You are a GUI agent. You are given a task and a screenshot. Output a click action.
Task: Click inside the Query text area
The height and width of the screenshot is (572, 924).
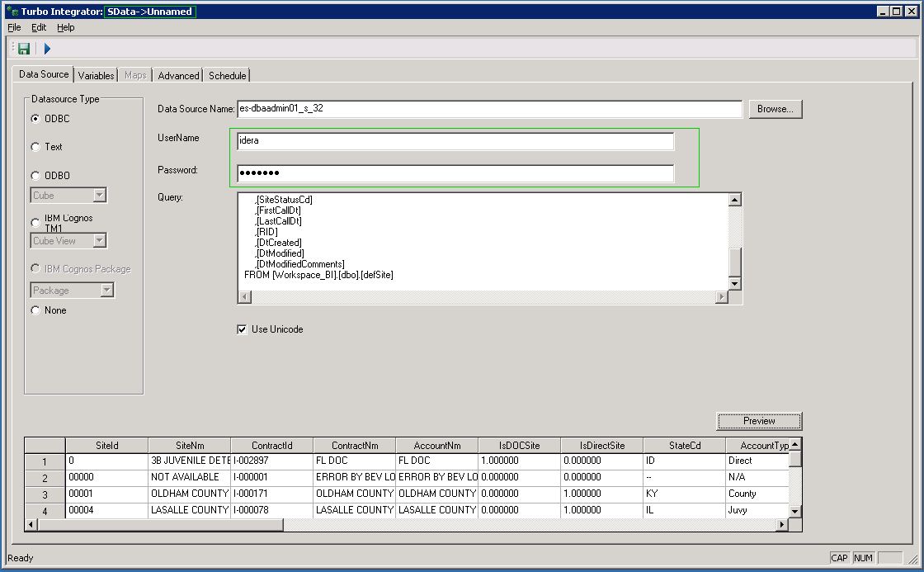pos(483,242)
